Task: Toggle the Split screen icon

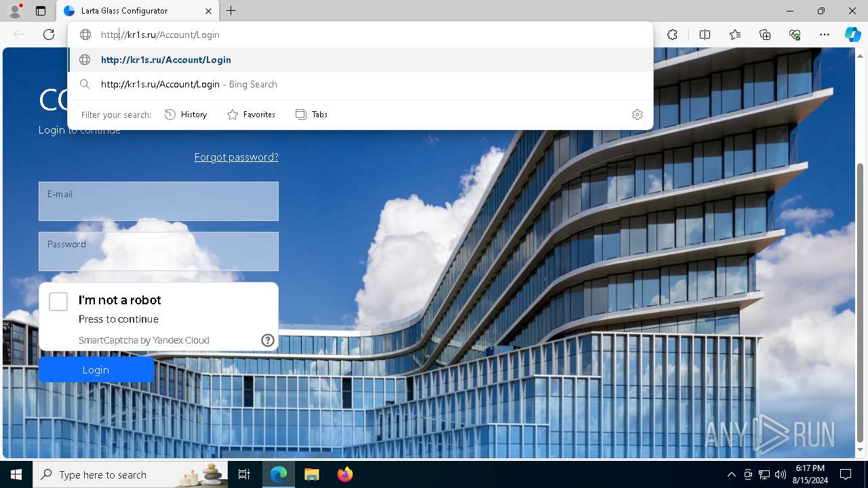Action: pyautogui.click(x=705, y=35)
